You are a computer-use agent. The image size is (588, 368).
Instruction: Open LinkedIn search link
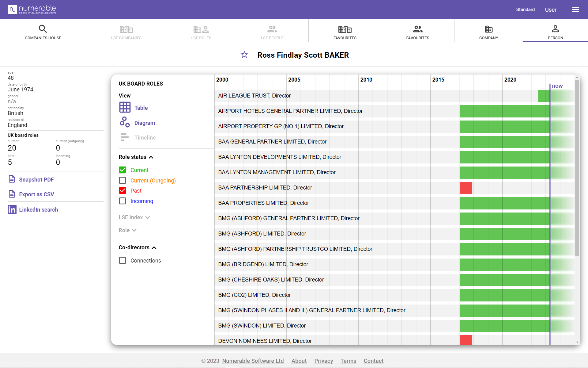39,210
